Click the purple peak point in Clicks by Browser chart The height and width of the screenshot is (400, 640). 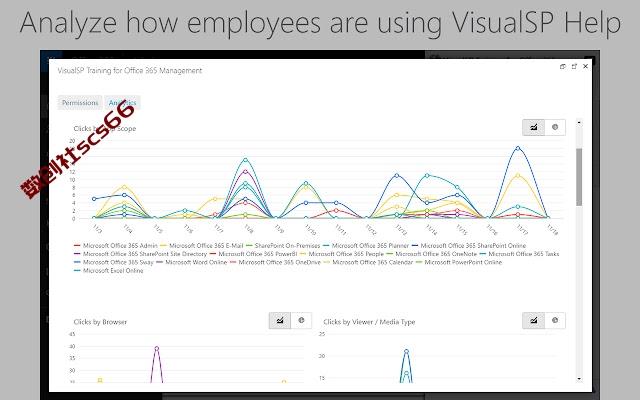tap(157, 349)
